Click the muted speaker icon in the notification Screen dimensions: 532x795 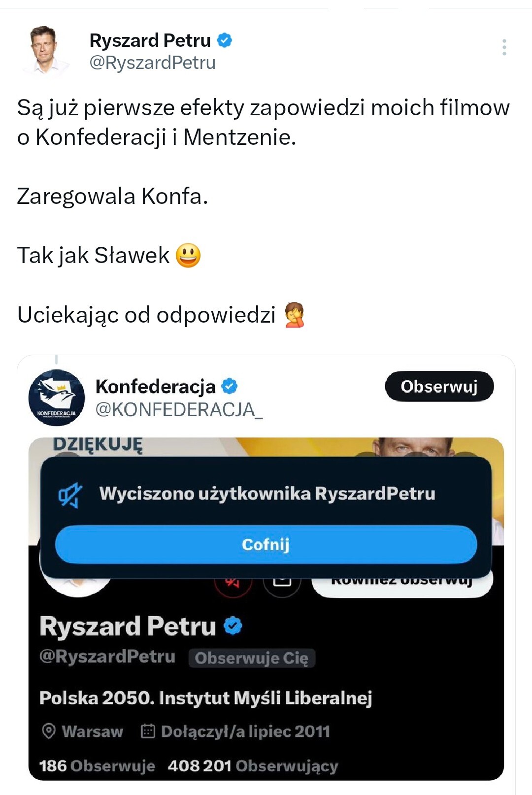(x=70, y=495)
